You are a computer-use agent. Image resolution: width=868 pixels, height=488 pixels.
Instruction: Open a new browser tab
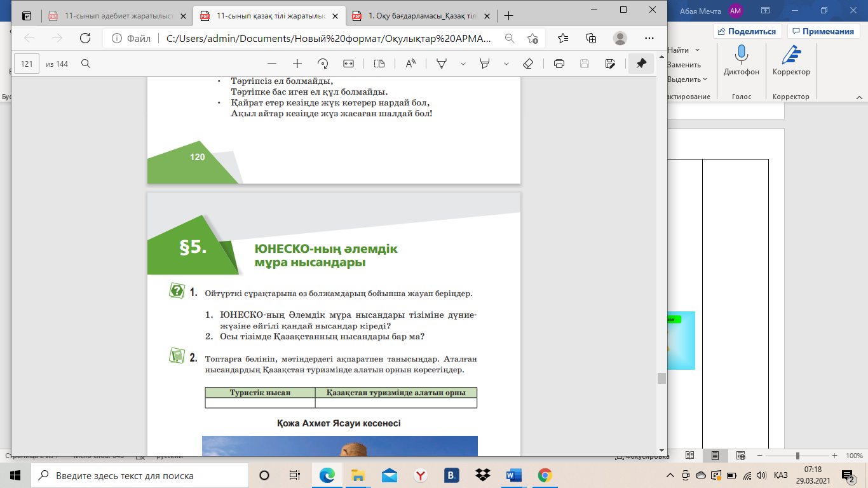pos(508,16)
